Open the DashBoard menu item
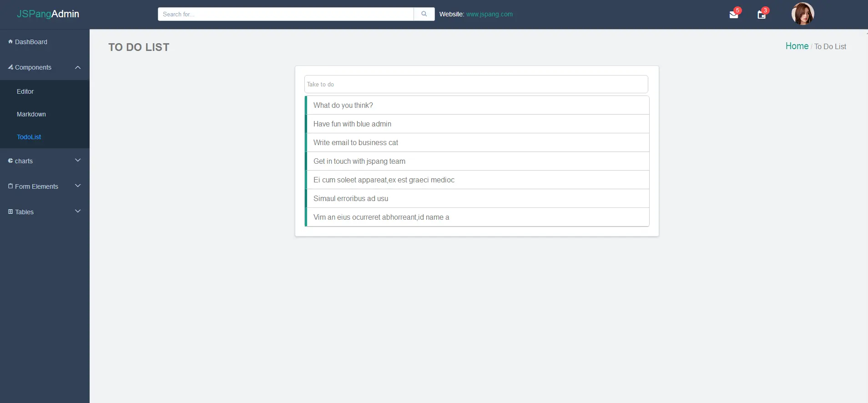868x403 pixels. (x=45, y=42)
